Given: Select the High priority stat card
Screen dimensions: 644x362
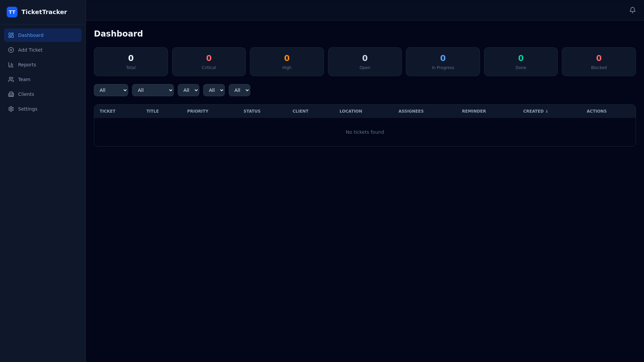Looking at the screenshot, I should [287, 62].
